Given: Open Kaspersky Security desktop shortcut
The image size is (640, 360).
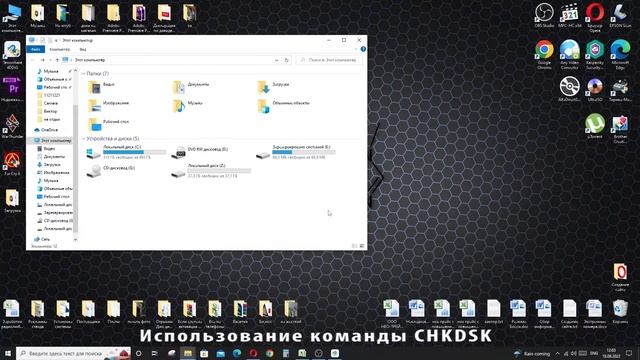Looking at the screenshot, I should point(595,54).
